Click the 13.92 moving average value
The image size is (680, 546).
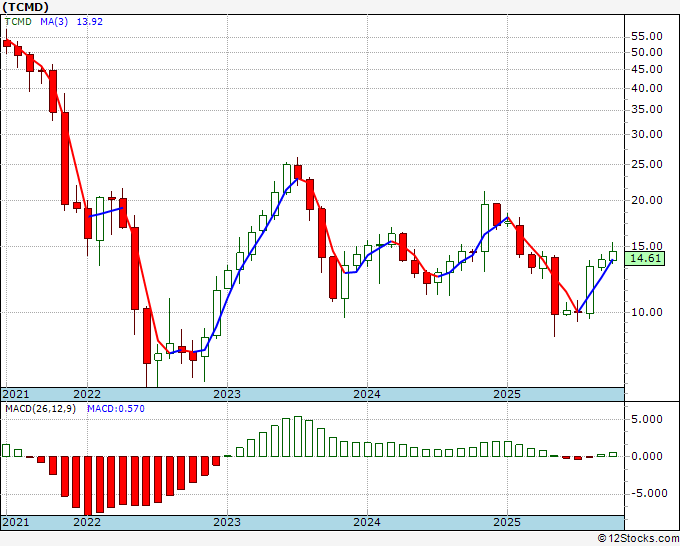click(90, 21)
